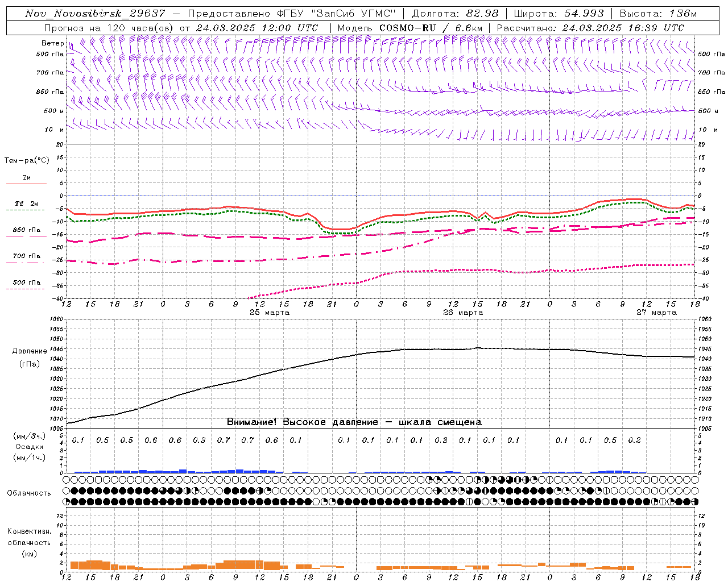Select the warning Внимание! Высокое давление — шкала смещена
This screenshot has width=728, height=582.
[x=354, y=422]
